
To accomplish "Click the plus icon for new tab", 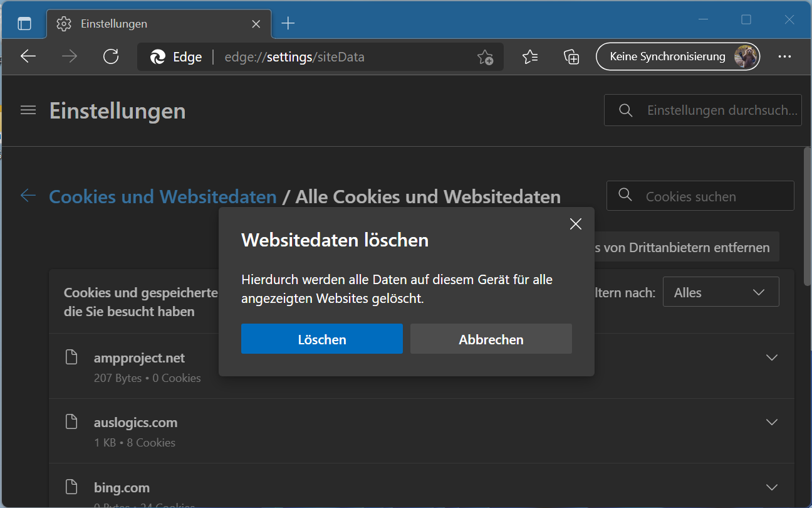I will (288, 24).
